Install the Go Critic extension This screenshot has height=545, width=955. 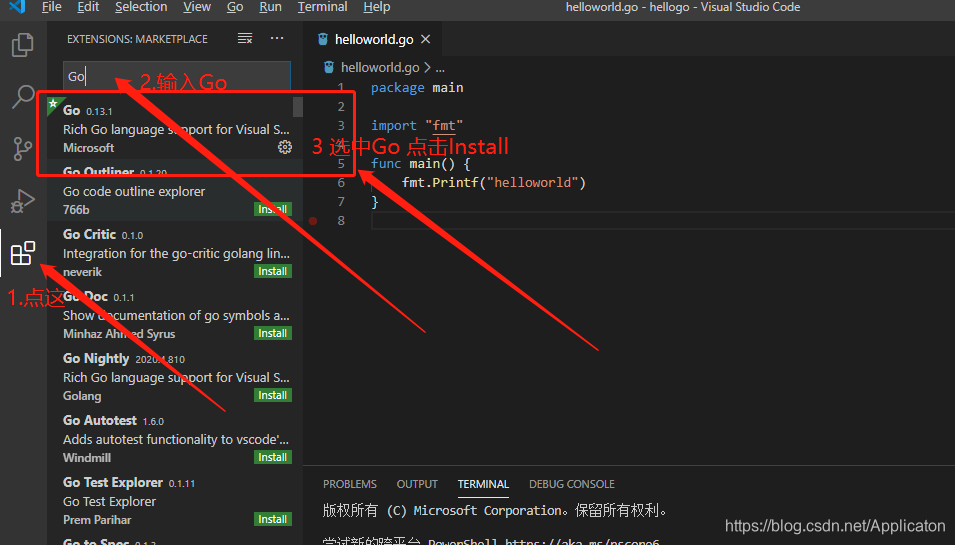(x=272, y=271)
